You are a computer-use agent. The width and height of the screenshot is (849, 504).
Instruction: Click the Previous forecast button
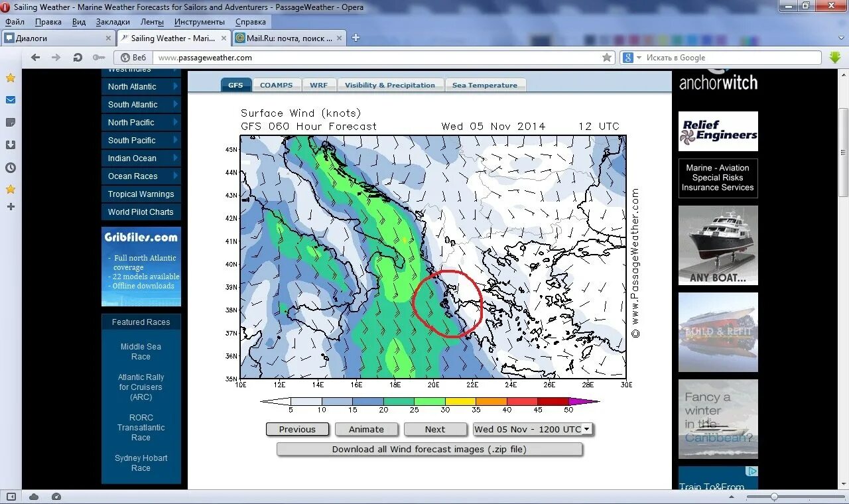click(297, 429)
